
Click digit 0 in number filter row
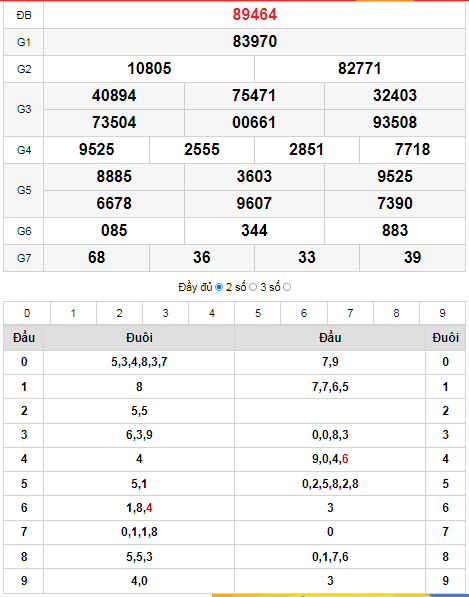(x=27, y=313)
